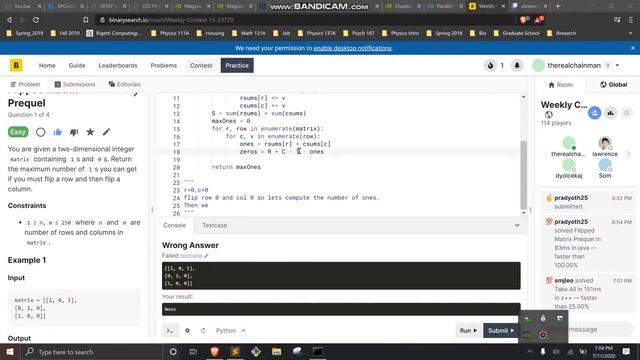Mark the problem status circle

pos(40,132)
